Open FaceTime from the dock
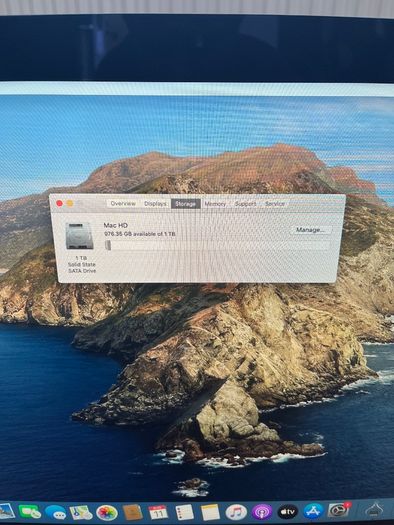Screen dimensions: 394x525 pyautogui.click(x=29, y=511)
